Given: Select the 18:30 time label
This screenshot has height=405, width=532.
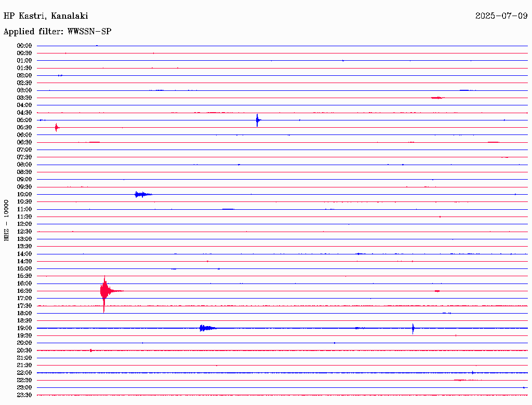Looking at the screenshot, I should (24, 321).
